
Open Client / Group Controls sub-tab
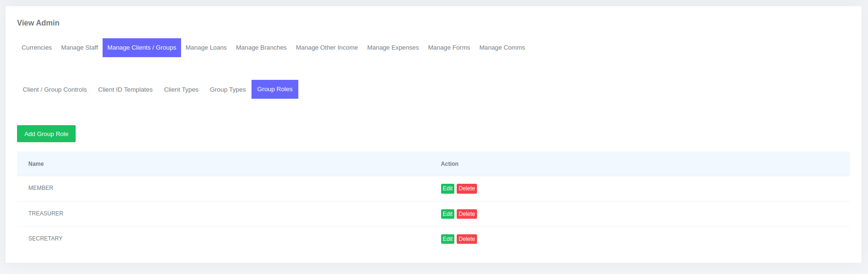[55, 90]
